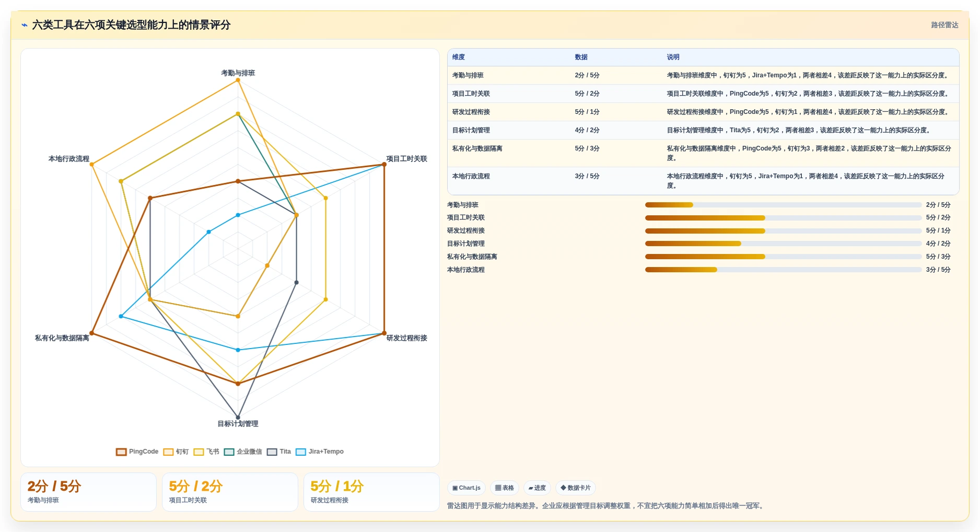Hide the Jira+Tempo series in legend
980x532 pixels.
(301, 452)
